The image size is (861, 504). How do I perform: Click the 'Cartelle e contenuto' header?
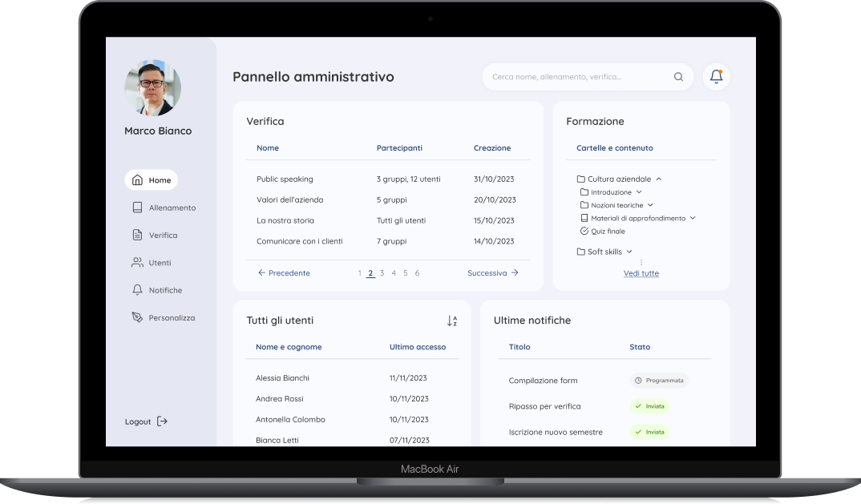tap(614, 147)
